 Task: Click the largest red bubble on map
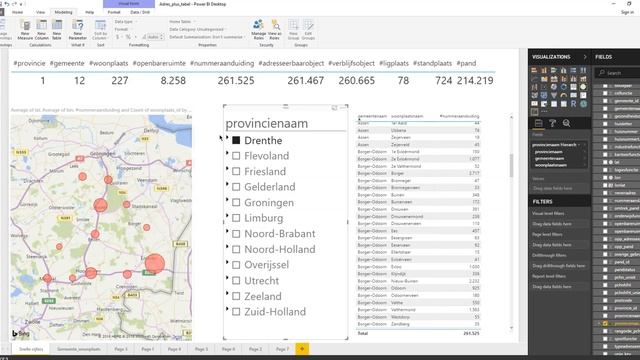(x=155, y=263)
